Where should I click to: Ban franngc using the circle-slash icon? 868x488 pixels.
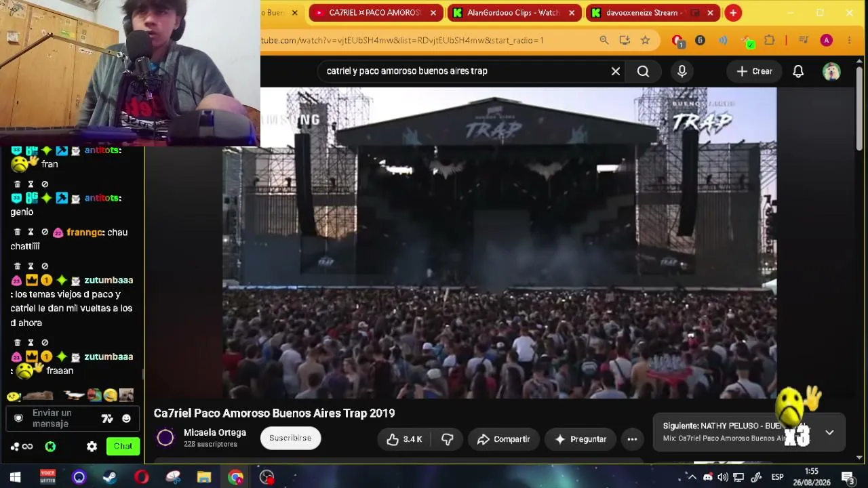pos(45,232)
